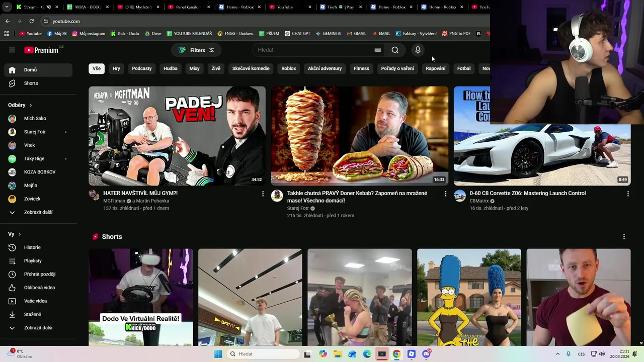Open Oblíbená videa liked videos
Viewport: 644px width, 362px height.
38,288
